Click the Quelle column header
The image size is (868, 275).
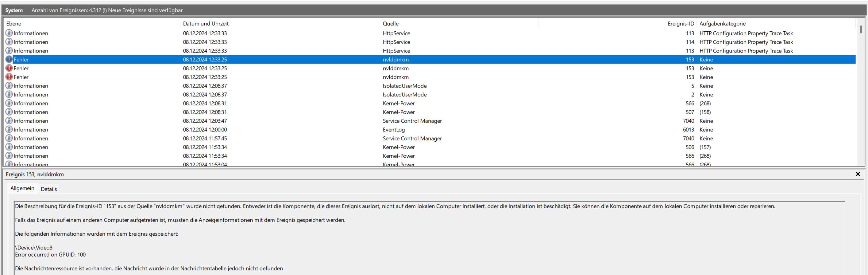coord(391,24)
